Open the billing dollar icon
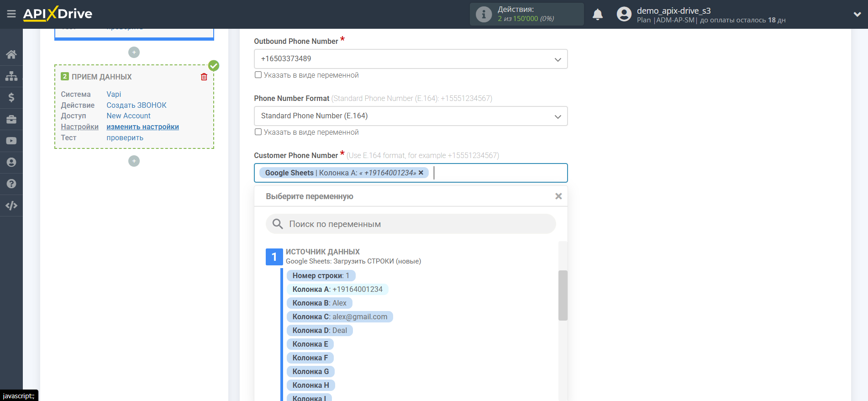Screen dimensions: 868x401 coord(11,97)
